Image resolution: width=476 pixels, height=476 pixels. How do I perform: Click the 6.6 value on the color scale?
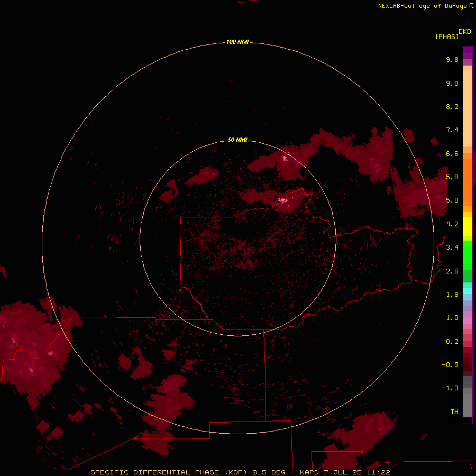(x=452, y=153)
